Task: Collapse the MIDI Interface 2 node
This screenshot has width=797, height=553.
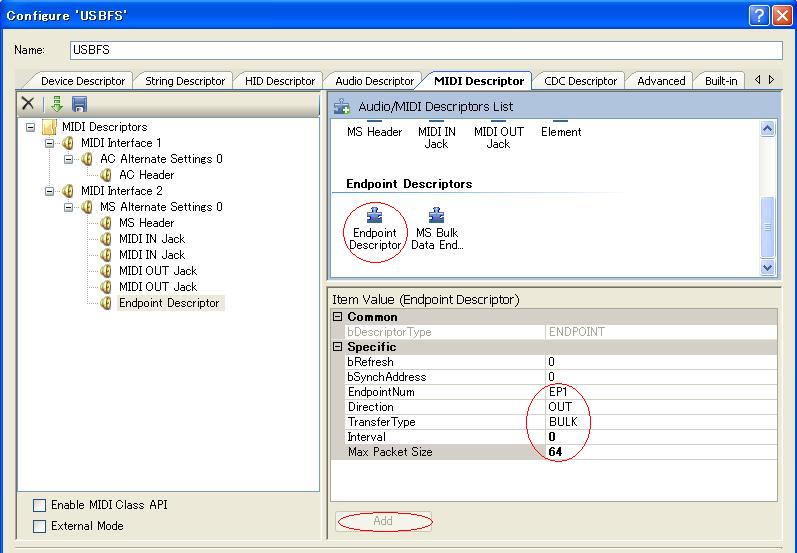Action: click(49, 191)
